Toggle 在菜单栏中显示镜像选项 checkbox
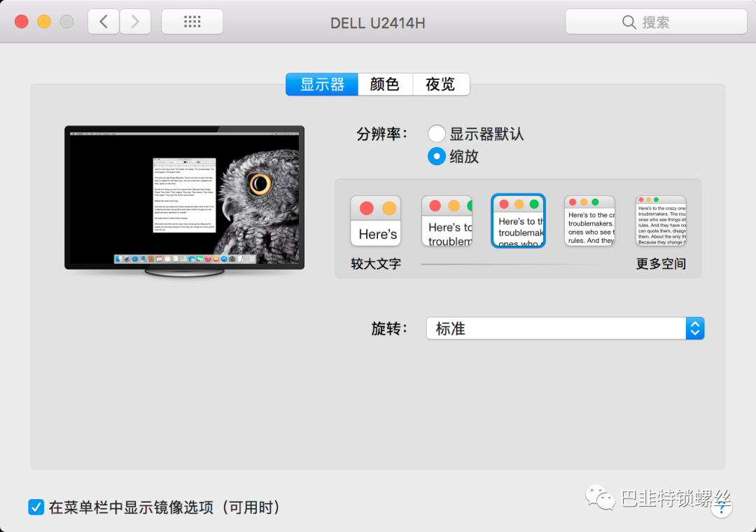The width and height of the screenshot is (756, 532). (36, 507)
